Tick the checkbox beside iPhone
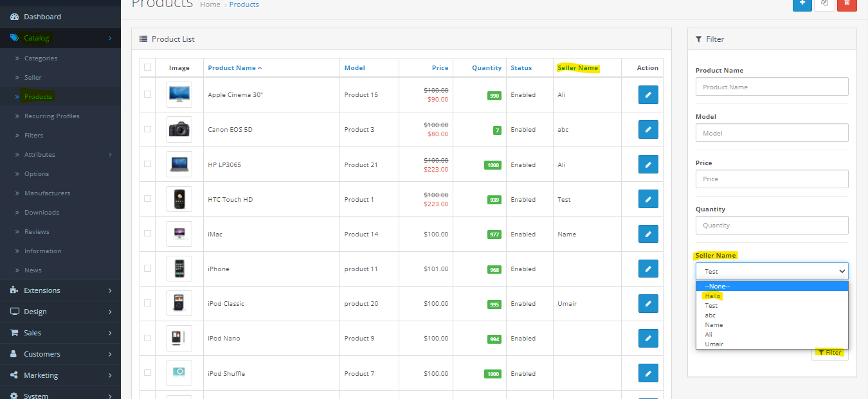The image size is (868, 399). click(148, 269)
